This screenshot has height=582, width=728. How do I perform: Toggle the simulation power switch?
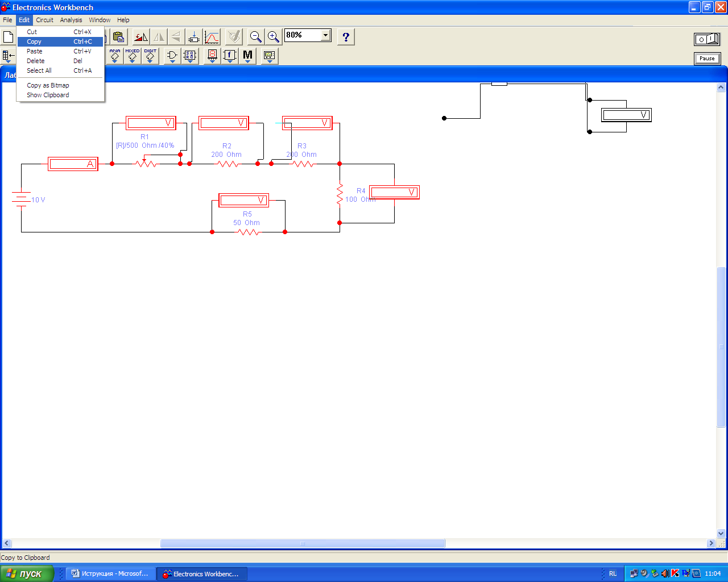tap(707, 39)
